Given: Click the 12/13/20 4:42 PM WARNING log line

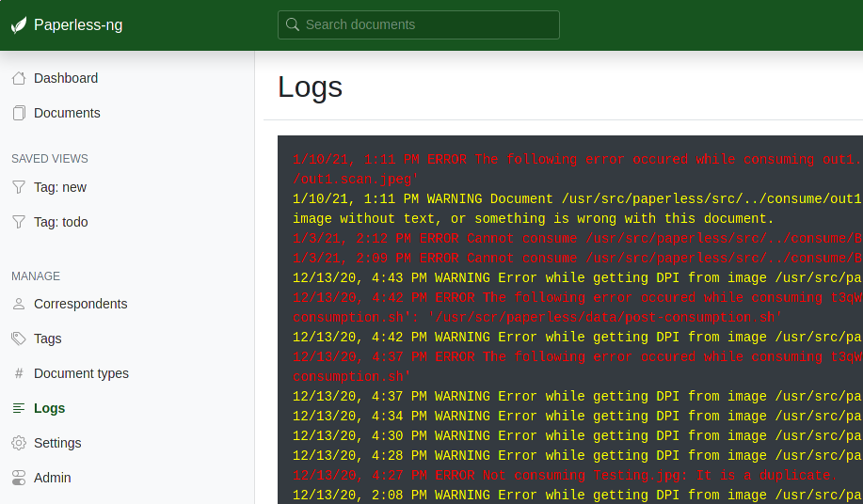Looking at the screenshot, I should point(577,338).
